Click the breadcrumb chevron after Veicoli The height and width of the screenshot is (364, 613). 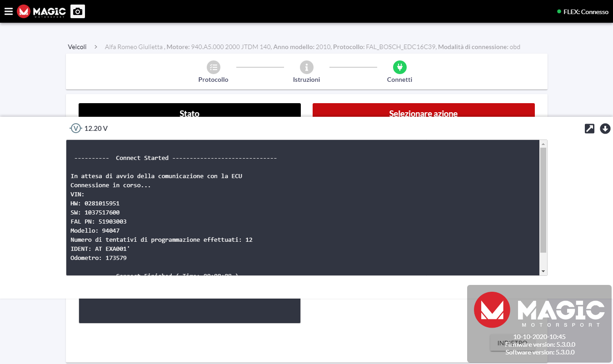click(x=96, y=47)
